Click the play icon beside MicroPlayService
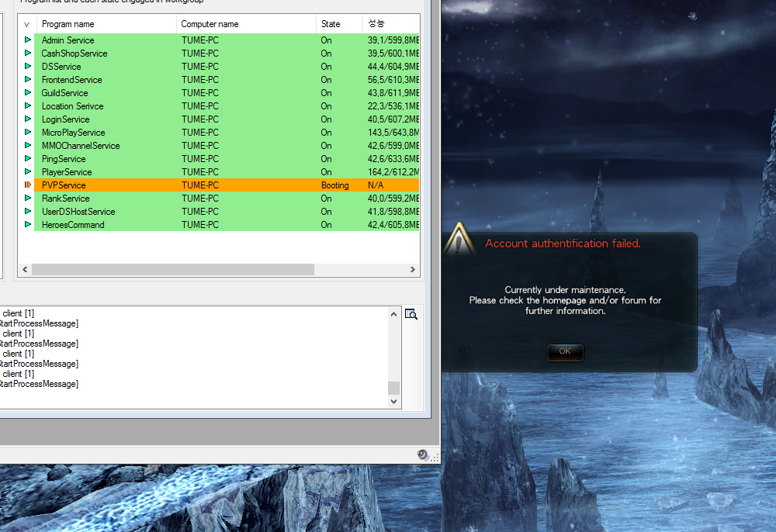Image resolution: width=776 pixels, height=532 pixels. tap(28, 132)
